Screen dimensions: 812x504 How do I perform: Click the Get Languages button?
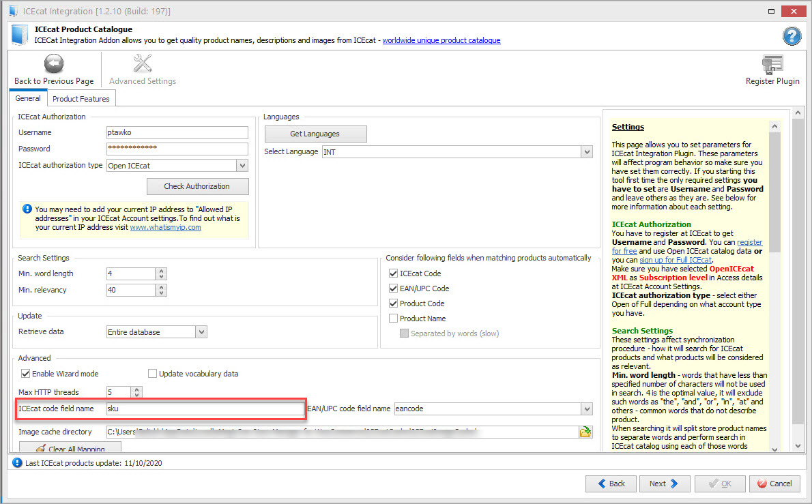pos(315,134)
